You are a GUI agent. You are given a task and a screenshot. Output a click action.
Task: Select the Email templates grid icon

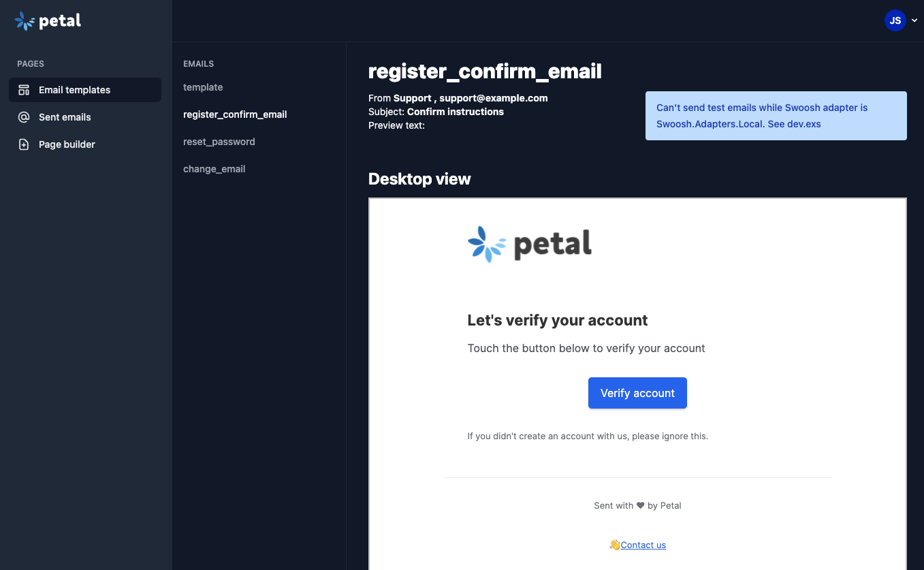pos(24,89)
